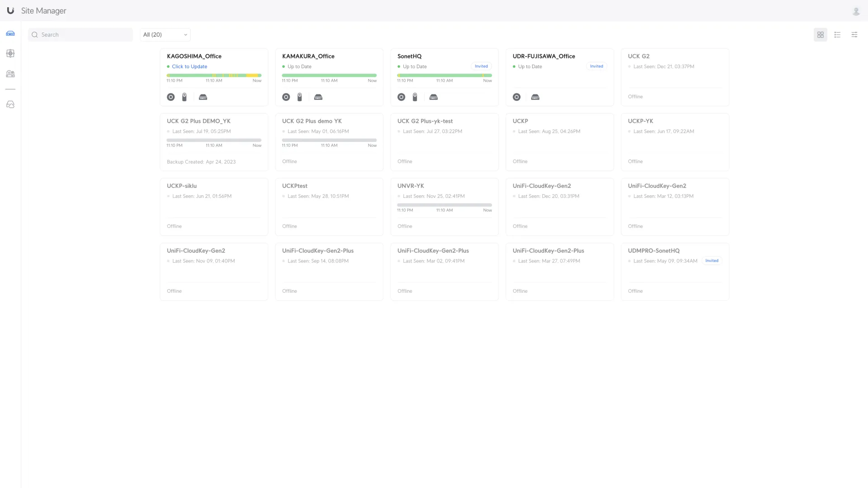Screen dimensions: 868x488
Task: Open the display filter sliders icon
Action: click(x=854, y=35)
